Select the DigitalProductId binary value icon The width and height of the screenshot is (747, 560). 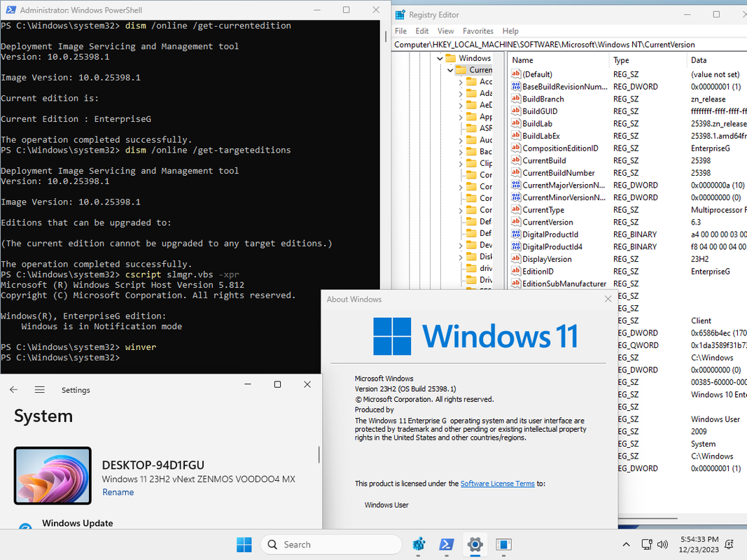516,234
